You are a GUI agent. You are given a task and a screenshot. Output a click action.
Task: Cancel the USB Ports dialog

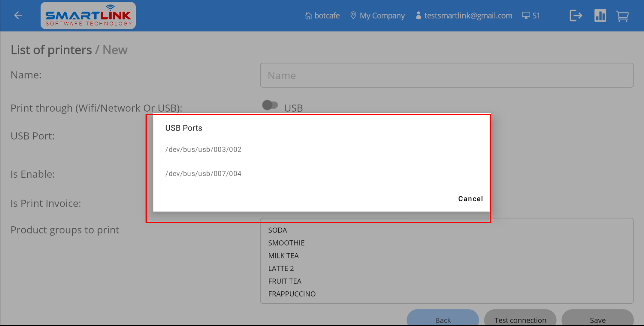pyautogui.click(x=470, y=199)
